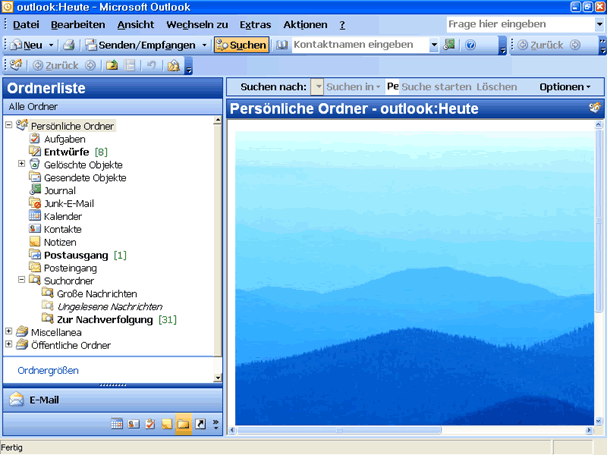
Task: Open toolbar options next to the help icon
Action: point(503,46)
